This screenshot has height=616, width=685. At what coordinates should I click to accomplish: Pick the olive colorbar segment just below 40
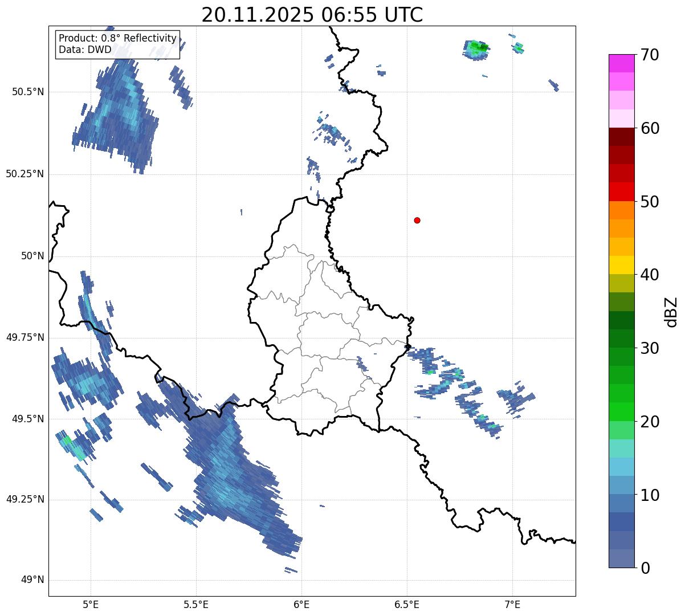click(x=621, y=284)
